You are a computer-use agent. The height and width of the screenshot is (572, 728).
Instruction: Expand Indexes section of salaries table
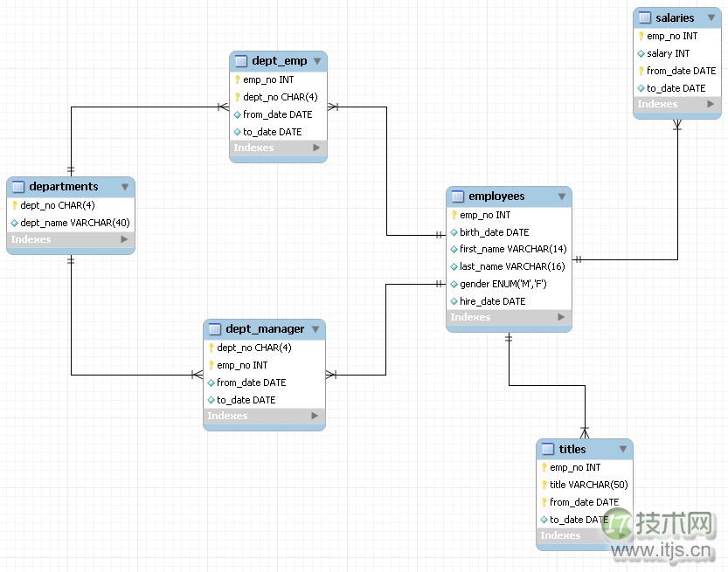click(711, 105)
